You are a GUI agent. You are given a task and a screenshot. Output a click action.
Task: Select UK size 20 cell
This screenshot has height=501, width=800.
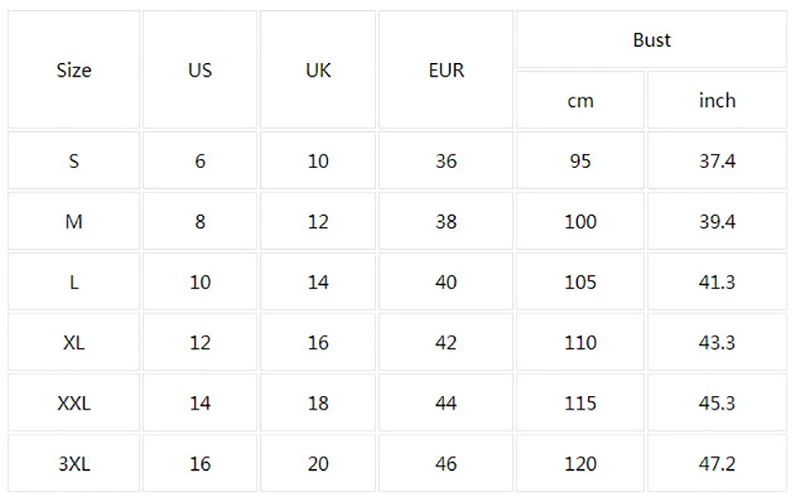click(x=318, y=464)
